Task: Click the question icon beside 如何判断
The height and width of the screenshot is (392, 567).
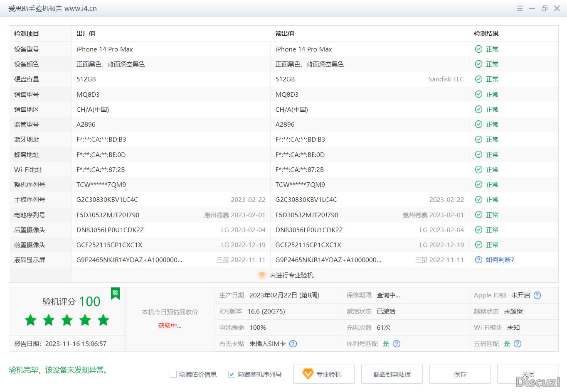Action: [478, 260]
